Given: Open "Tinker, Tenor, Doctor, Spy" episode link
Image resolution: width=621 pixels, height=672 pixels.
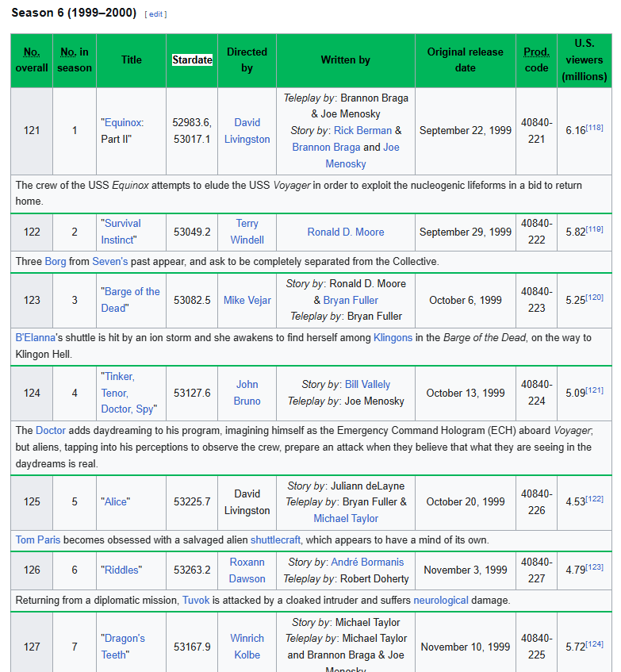Looking at the screenshot, I should pyautogui.click(x=128, y=393).
